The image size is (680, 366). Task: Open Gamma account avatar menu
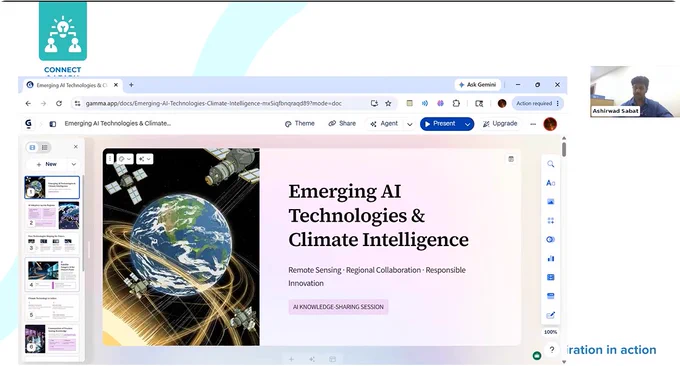pyautogui.click(x=550, y=124)
